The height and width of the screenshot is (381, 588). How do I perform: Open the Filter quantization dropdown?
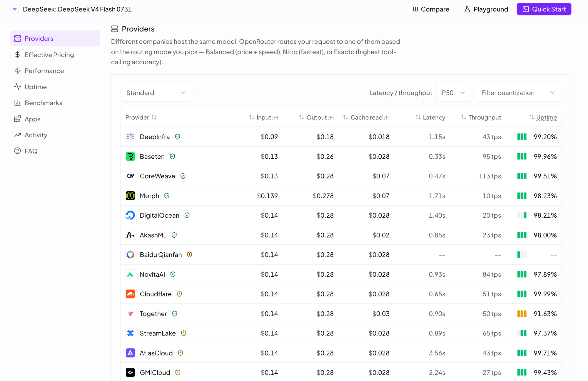518,93
